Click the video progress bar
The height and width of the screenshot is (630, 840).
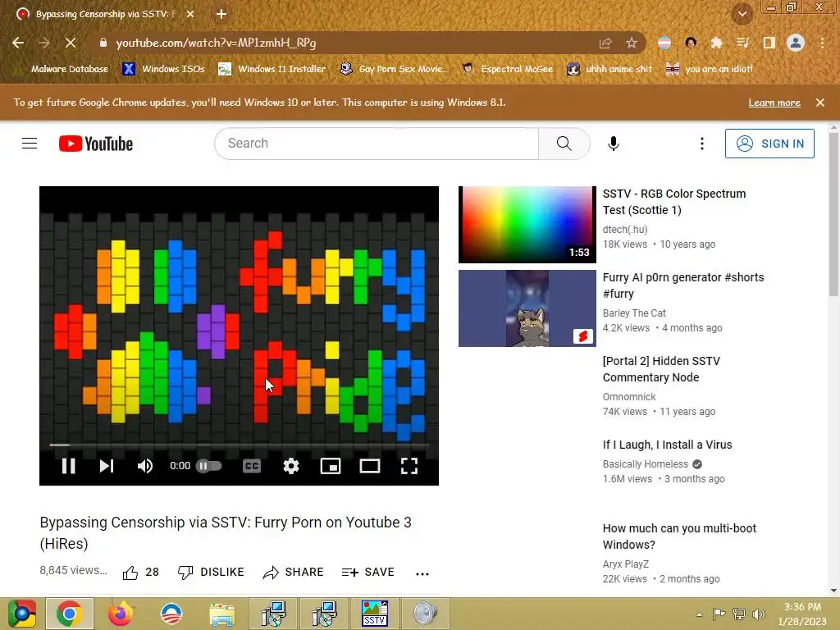239,445
